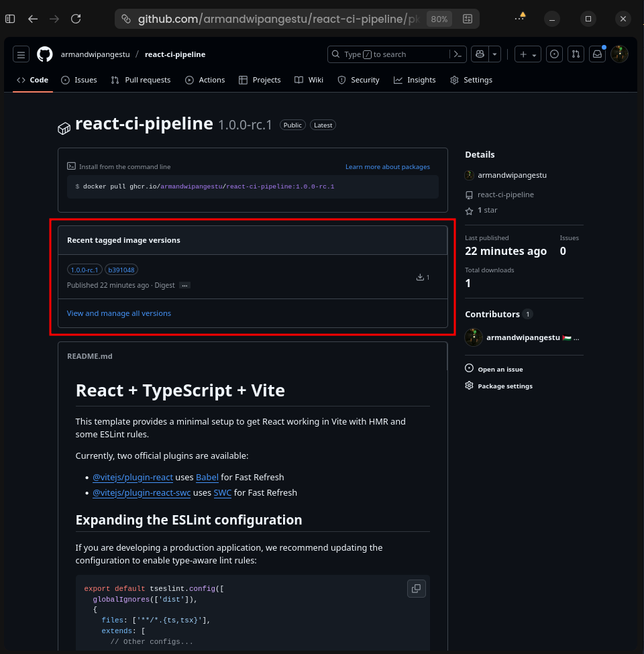Open the notifications inbox icon
Screen dimensions: 644x654
click(597, 54)
